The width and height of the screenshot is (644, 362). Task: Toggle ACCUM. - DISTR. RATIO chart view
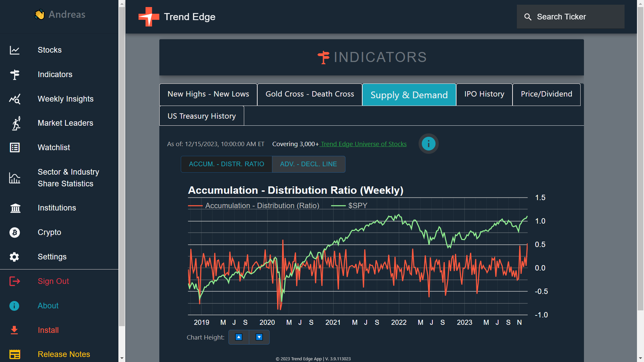tap(226, 164)
